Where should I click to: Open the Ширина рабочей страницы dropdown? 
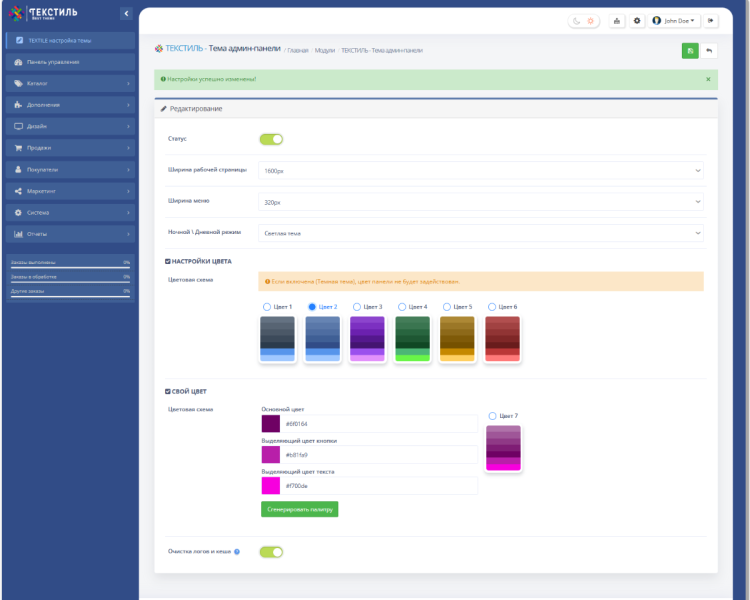pos(481,171)
